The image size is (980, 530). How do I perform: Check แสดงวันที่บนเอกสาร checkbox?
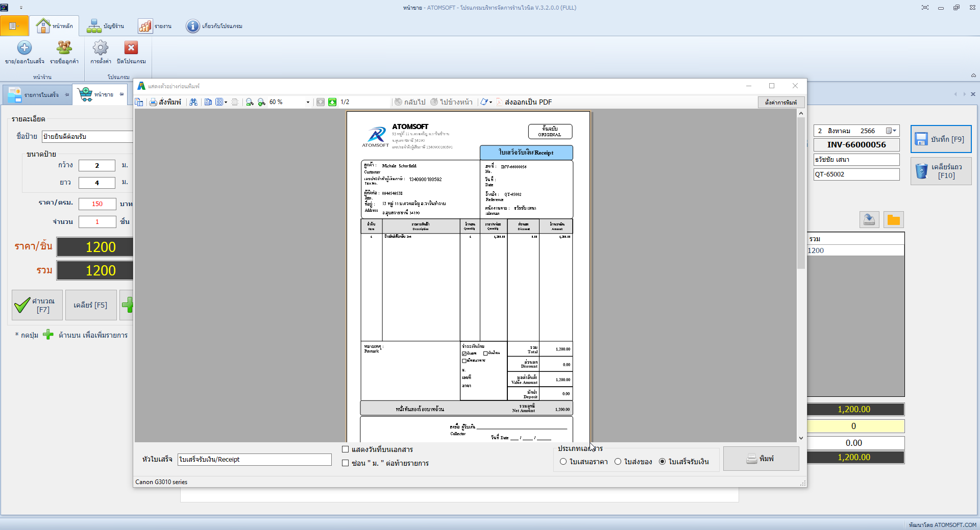pos(346,449)
